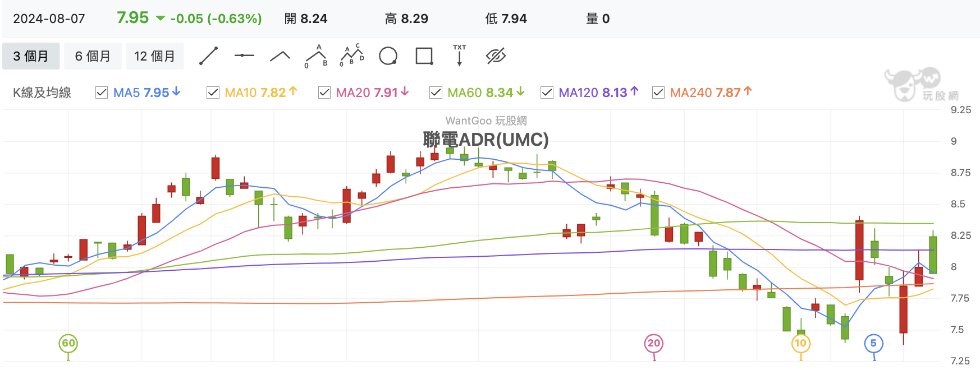
Task: Click the 7.5 price axis label
Action: tap(957, 330)
